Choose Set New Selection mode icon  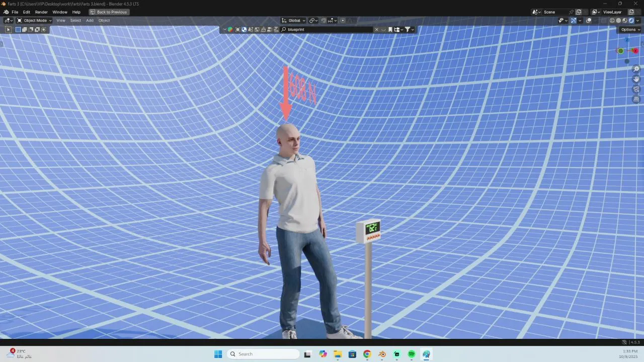pos(18,29)
